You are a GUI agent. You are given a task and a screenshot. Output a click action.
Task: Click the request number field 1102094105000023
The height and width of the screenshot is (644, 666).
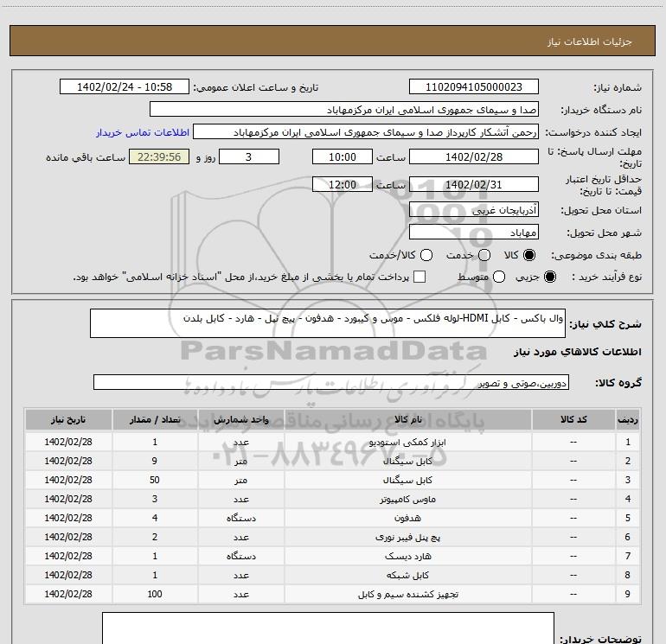tap(474, 87)
